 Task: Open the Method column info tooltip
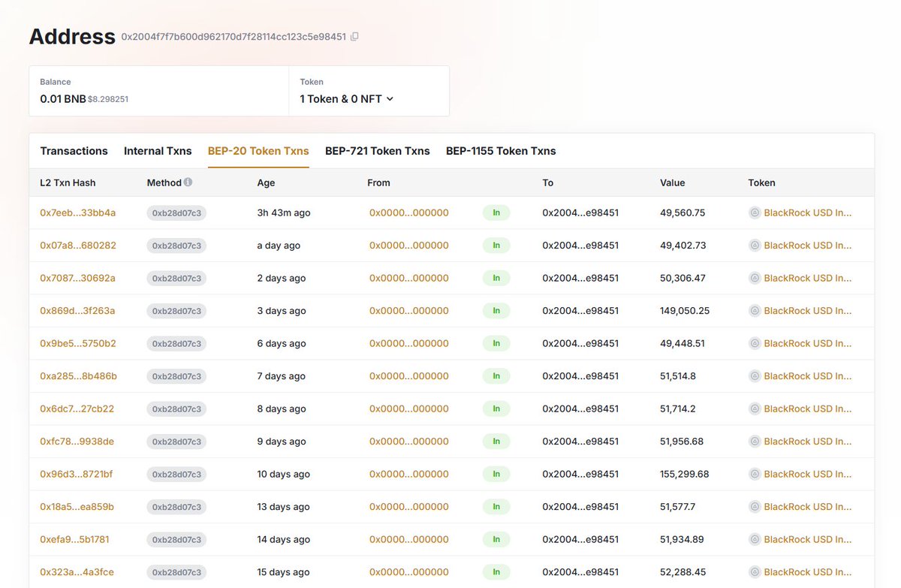188,182
